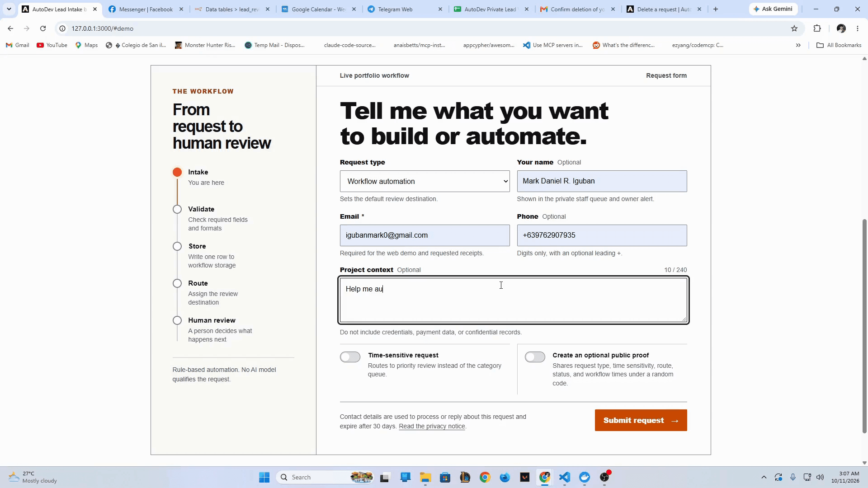The image size is (868, 488).
Task: Open Microsoft Store from taskbar
Action: click(445, 477)
